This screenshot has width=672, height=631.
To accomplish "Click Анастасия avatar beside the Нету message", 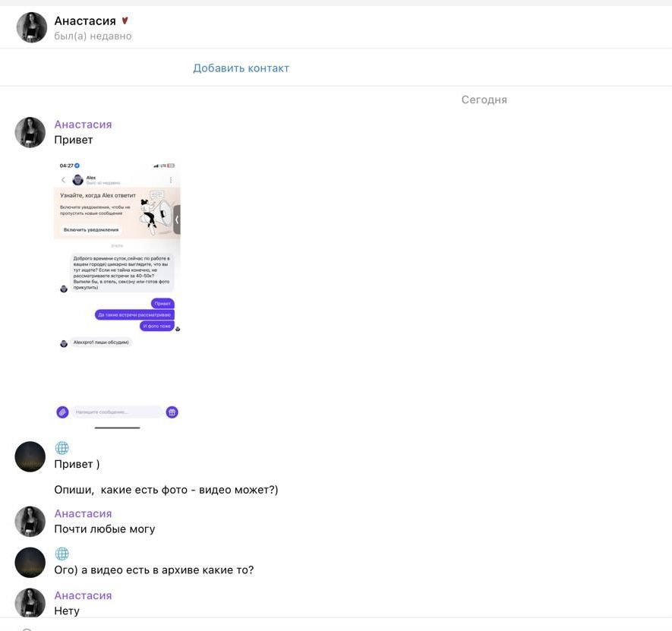I will point(30,603).
